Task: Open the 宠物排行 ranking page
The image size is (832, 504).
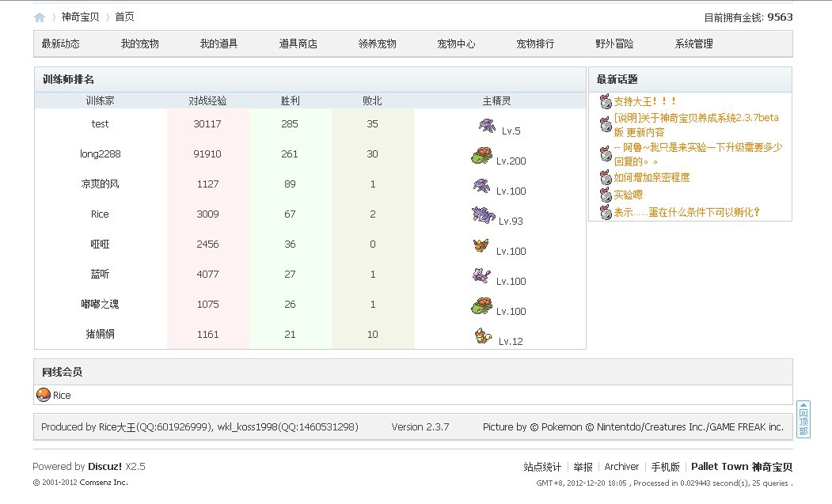Action: point(536,44)
